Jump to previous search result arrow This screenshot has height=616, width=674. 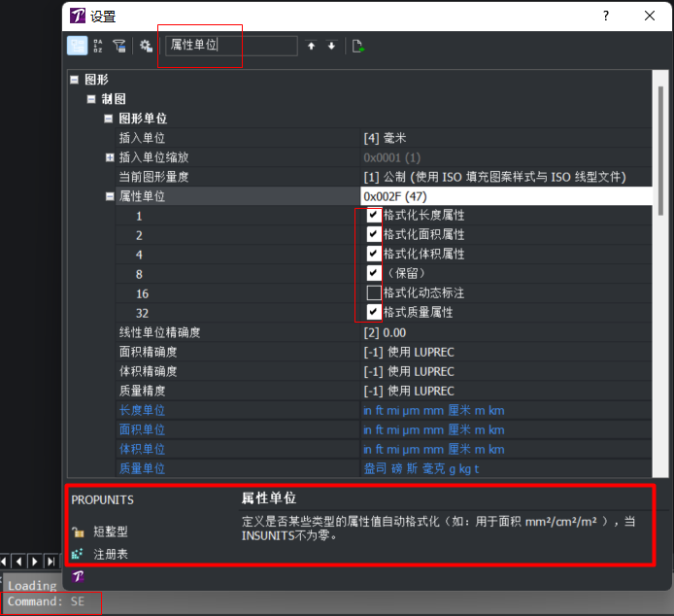(x=312, y=46)
